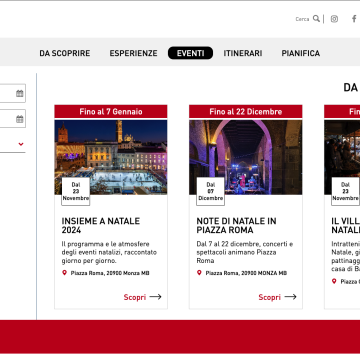
Task: Click the Fino al 22 Dicembre banner
Action: [x=246, y=112]
